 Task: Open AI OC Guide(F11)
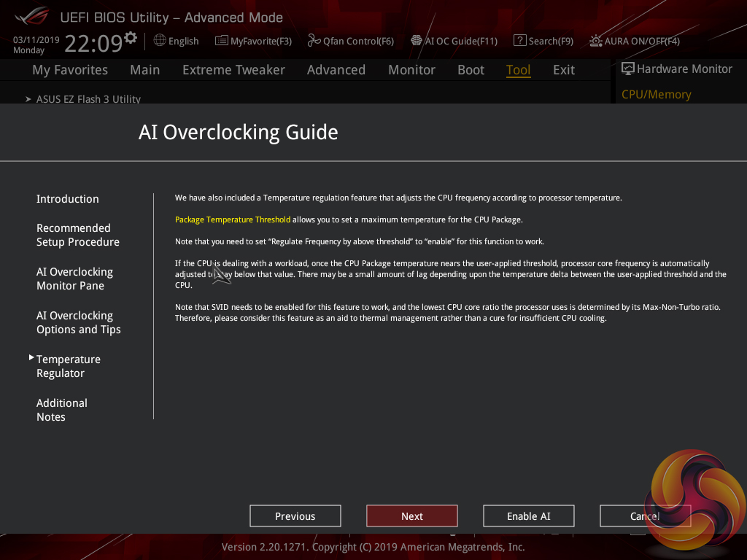click(461, 41)
